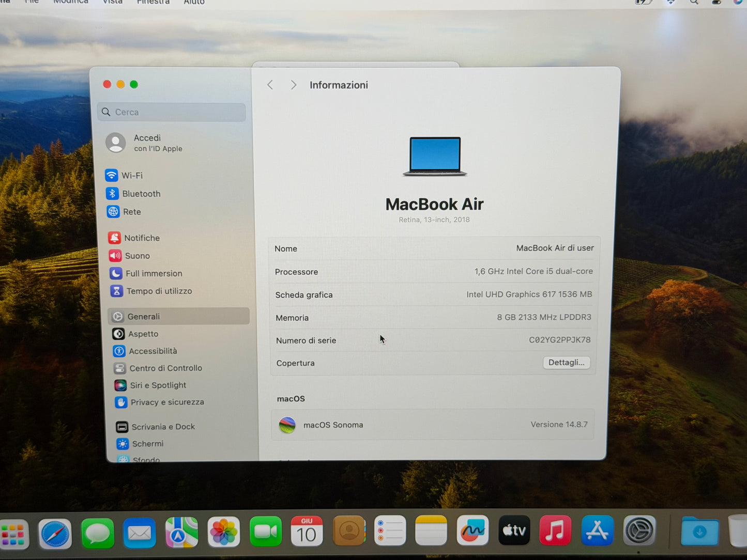The width and height of the screenshot is (747, 560).
Task: Open FaceTime from the Dock
Action: 266,531
